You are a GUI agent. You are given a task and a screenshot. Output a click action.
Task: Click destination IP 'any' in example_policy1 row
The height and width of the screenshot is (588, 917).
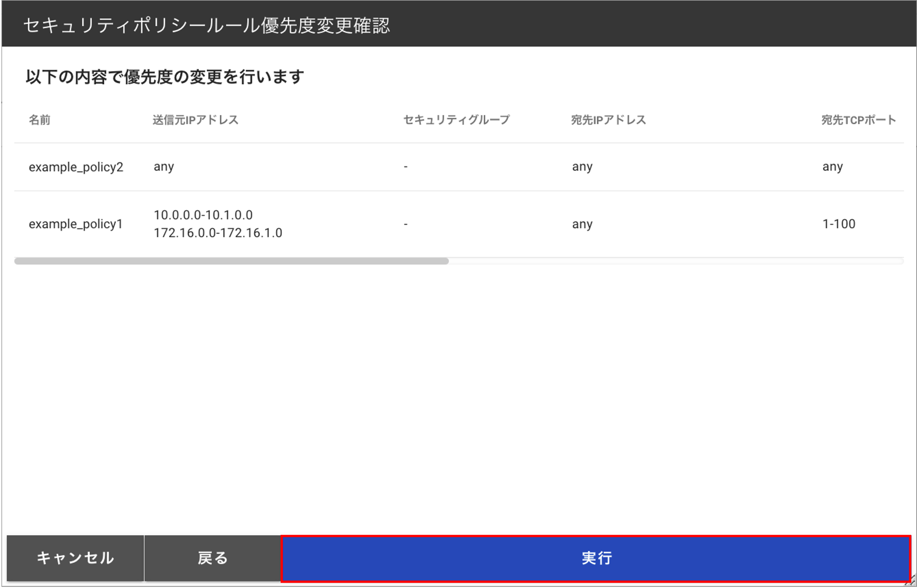pos(582,224)
